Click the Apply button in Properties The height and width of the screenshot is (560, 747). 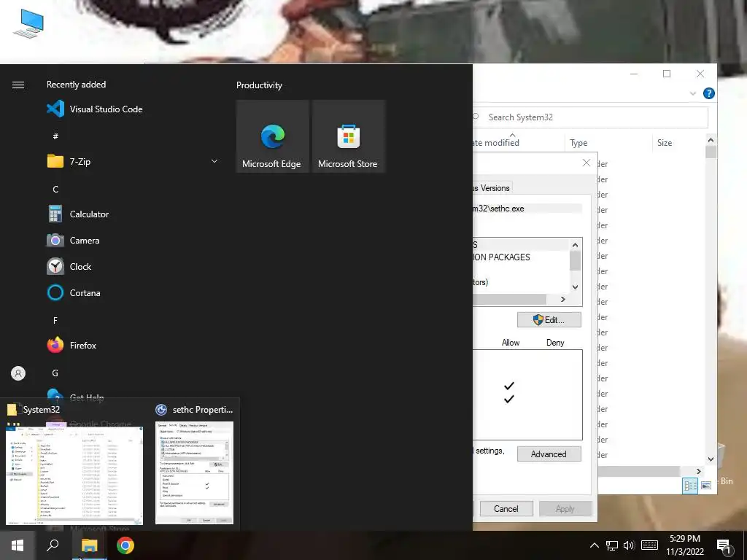click(x=565, y=508)
